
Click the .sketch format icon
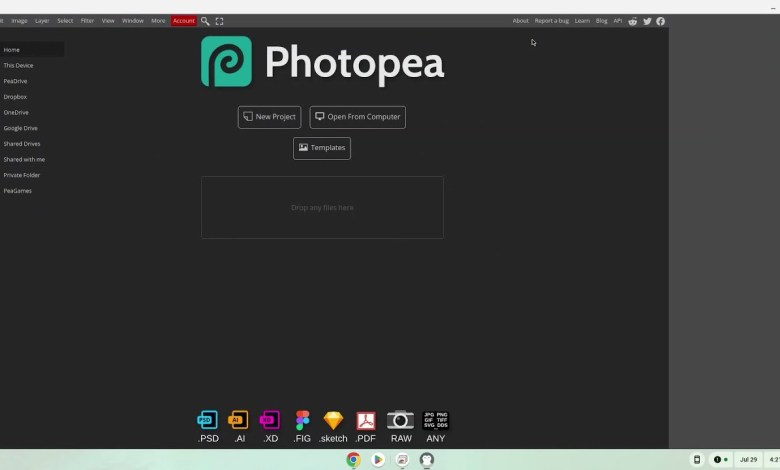point(333,421)
